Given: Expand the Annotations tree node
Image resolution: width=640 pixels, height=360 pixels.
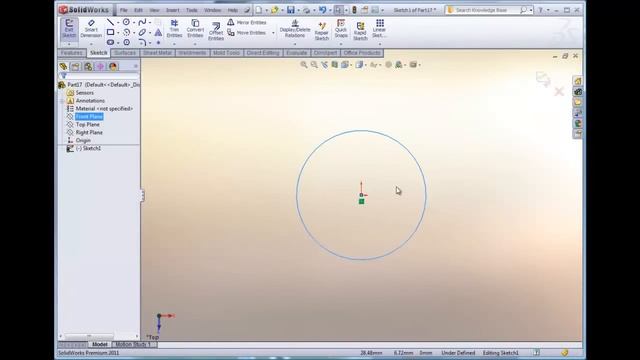Looking at the screenshot, I should [62, 101].
